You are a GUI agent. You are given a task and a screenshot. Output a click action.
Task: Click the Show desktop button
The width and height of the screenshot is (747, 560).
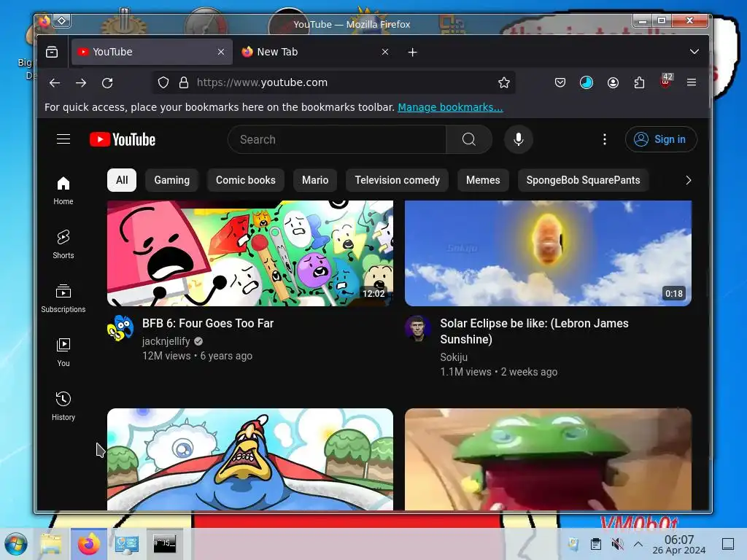coord(728,544)
